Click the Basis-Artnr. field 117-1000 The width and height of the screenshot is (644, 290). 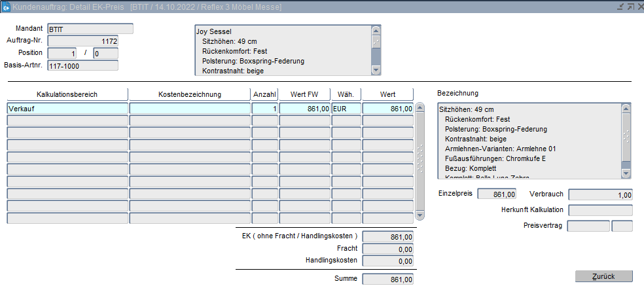click(82, 65)
